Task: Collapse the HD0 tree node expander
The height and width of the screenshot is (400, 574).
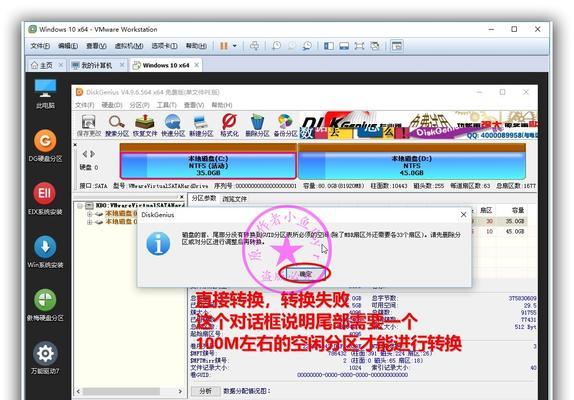Action: click(79, 206)
